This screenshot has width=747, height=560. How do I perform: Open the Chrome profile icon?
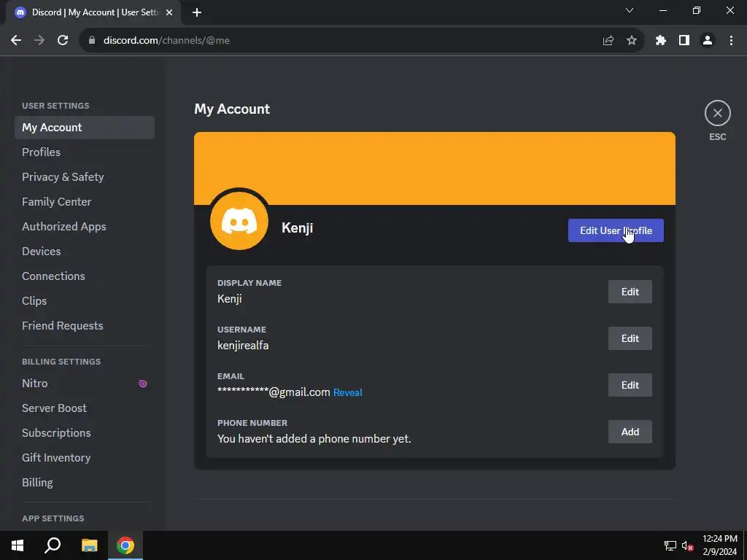pyautogui.click(x=708, y=41)
